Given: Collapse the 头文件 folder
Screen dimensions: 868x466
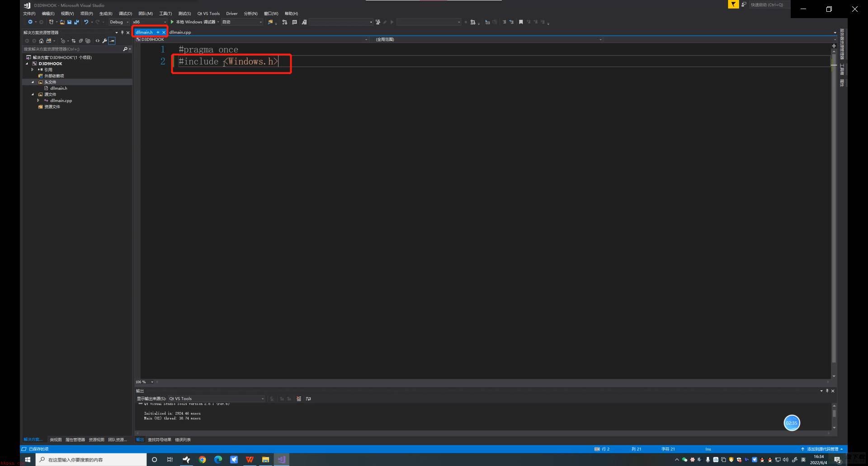Looking at the screenshot, I should click(33, 82).
